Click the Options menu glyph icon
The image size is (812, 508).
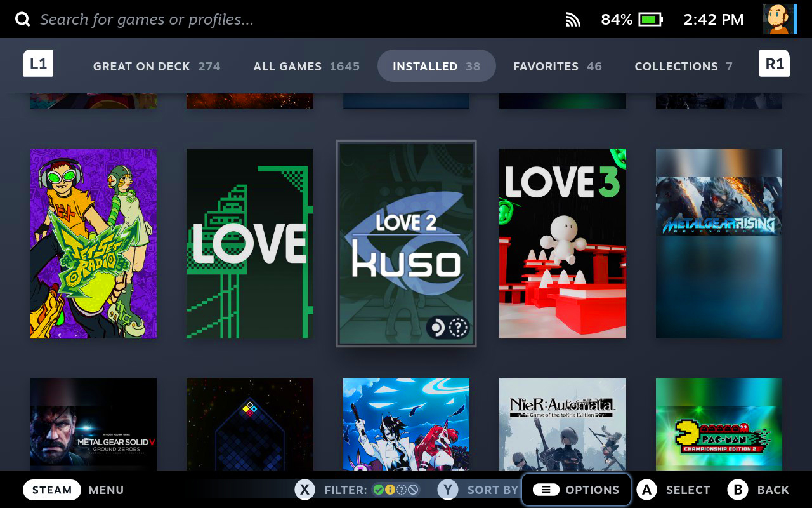coord(546,490)
